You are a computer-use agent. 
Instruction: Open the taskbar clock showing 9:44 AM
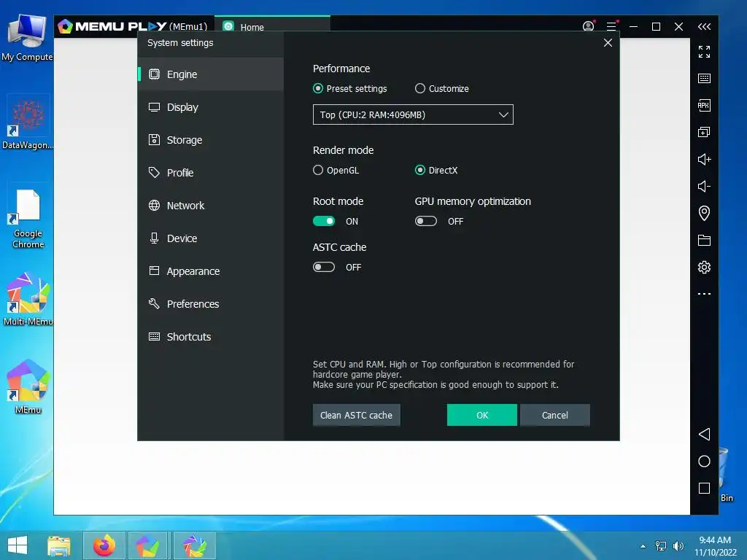pyautogui.click(x=715, y=546)
